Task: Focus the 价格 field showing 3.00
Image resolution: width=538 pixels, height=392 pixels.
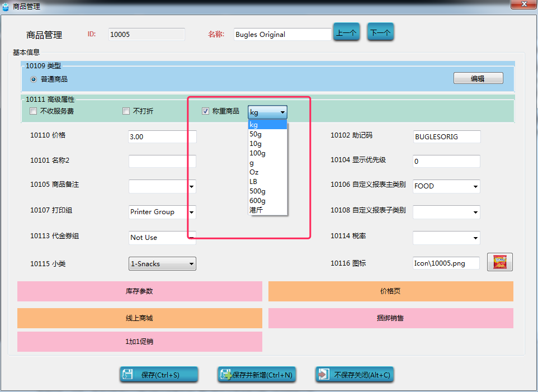Action: click(162, 136)
